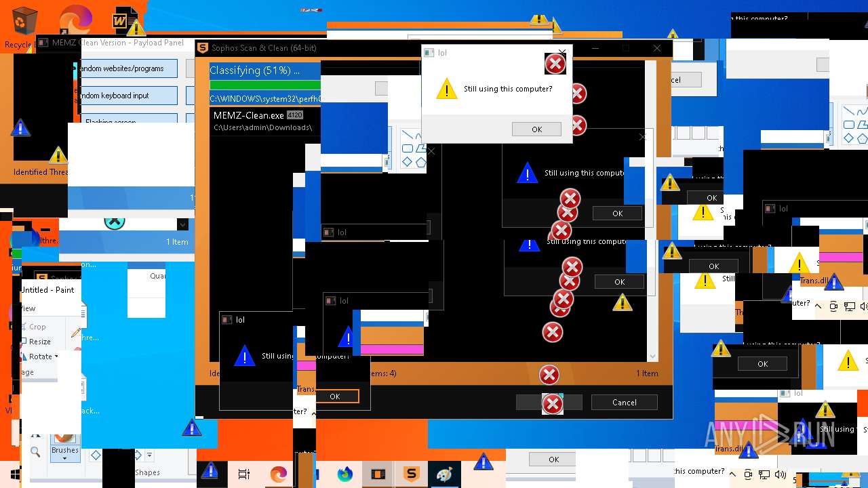Click yellow warning icon in front lol dialog
This screenshot has height=488, width=868.
446,89
